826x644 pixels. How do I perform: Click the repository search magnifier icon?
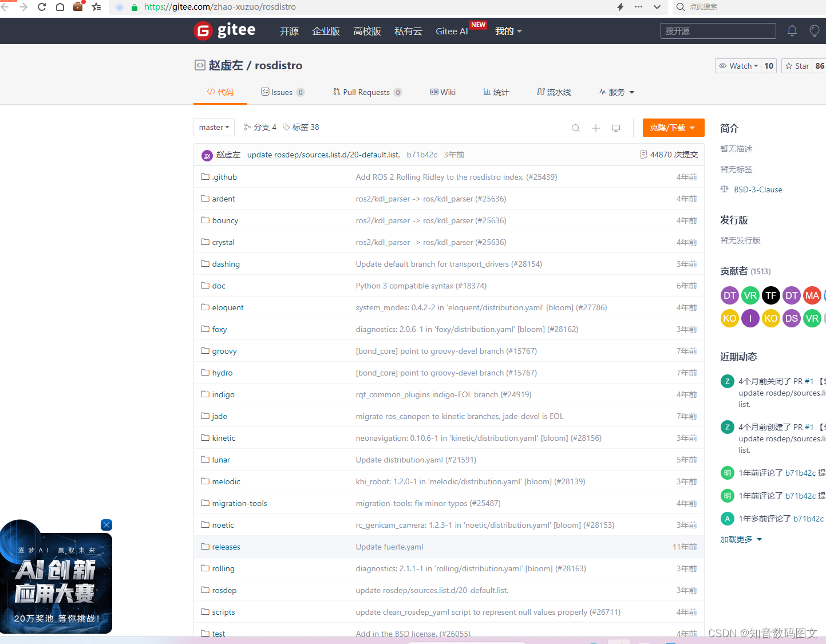point(576,128)
